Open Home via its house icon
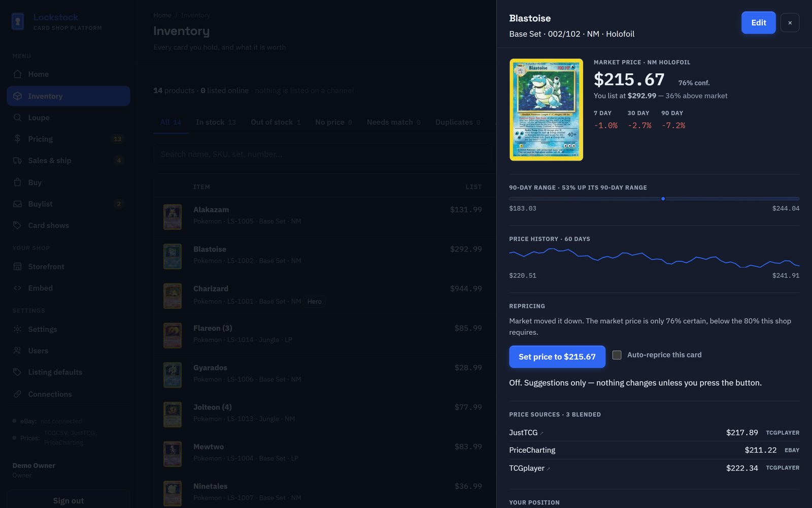This screenshot has height=508, width=812. tap(17, 74)
